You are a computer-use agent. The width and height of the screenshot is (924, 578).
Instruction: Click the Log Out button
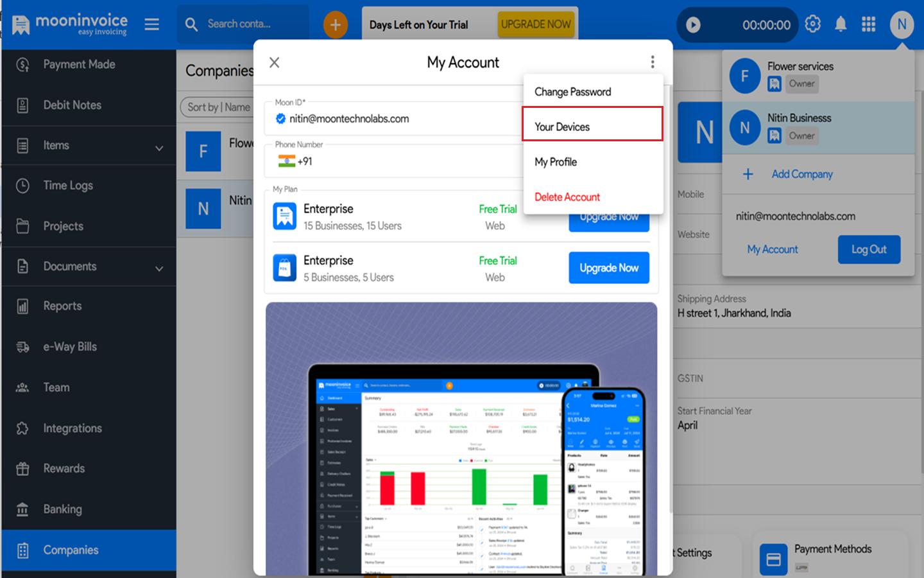[869, 249]
